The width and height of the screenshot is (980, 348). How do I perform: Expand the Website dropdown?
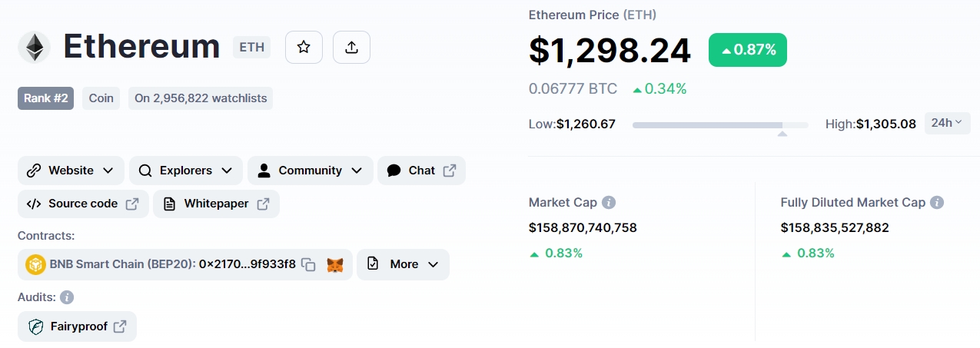tap(71, 171)
